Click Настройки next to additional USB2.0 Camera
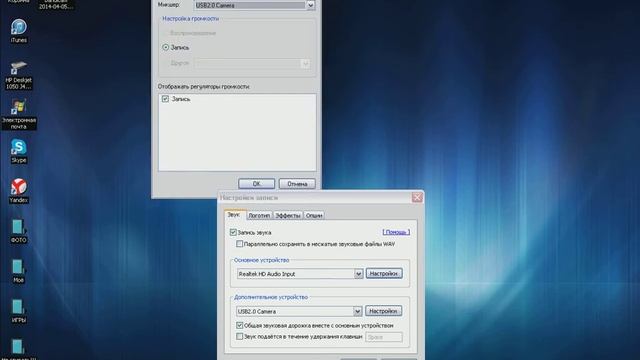This screenshot has width=640, height=360. point(383,311)
